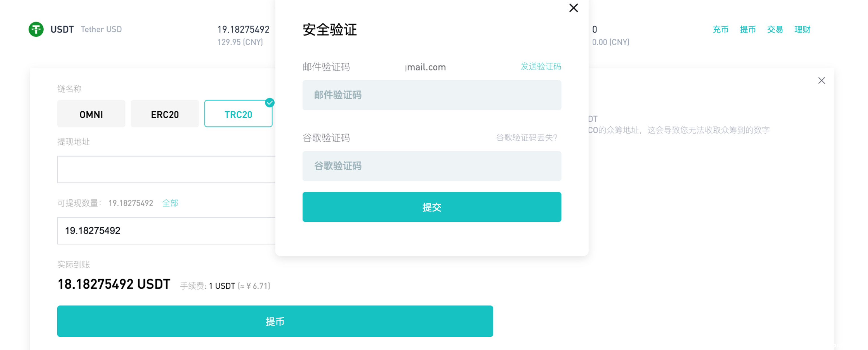Go to the 交易 trade link
Screen dimensions: 868x350
pyautogui.click(x=775, y=30)
